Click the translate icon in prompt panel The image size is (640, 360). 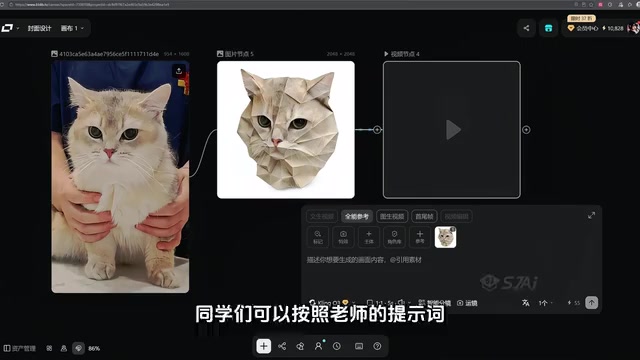[526, 303]
